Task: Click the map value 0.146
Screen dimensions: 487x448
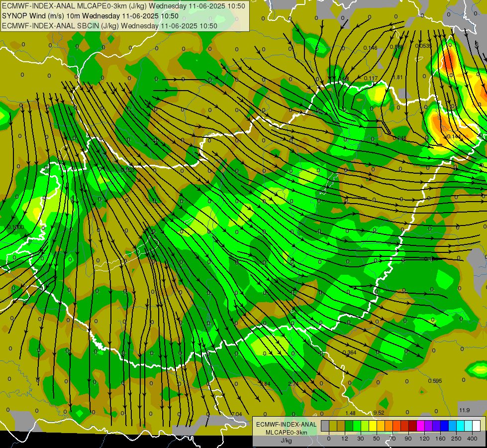Action: (x=370, y=48)
